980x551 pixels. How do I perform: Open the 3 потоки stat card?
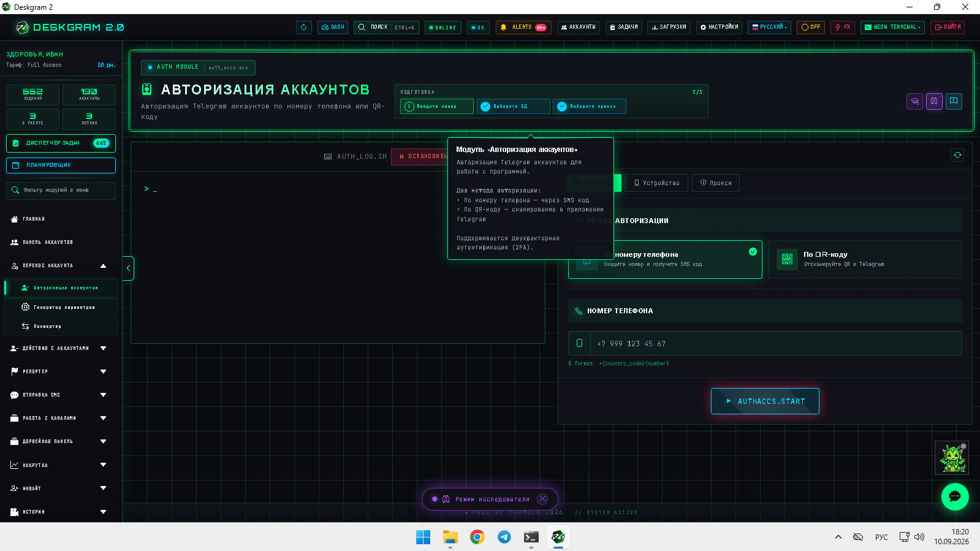pos(89,119)
